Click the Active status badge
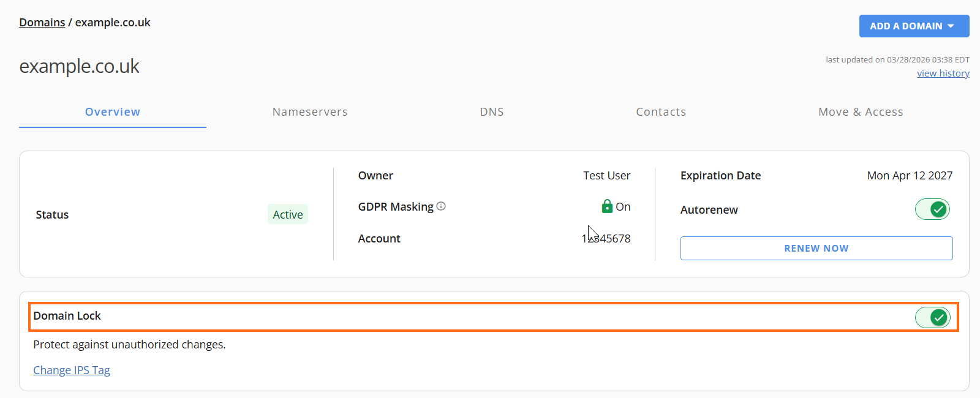980x398 pixels. tap(288, 214)
